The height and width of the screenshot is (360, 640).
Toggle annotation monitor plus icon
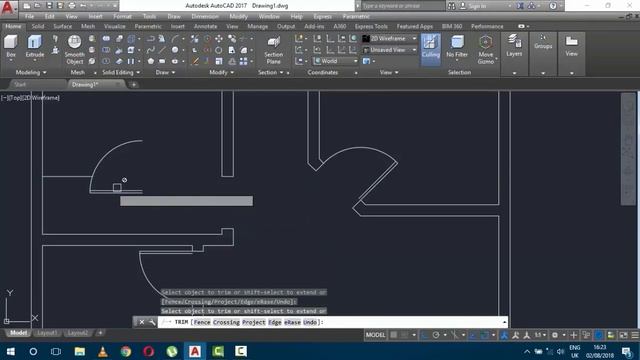(x=573, y=335)
